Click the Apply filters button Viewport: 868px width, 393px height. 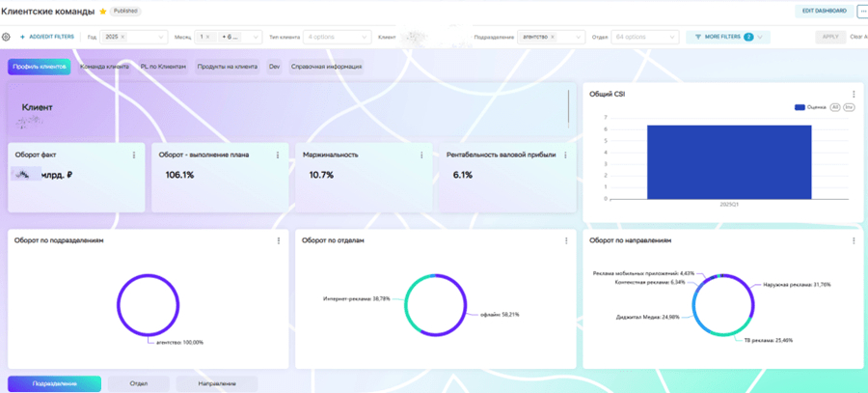point(830,37)
